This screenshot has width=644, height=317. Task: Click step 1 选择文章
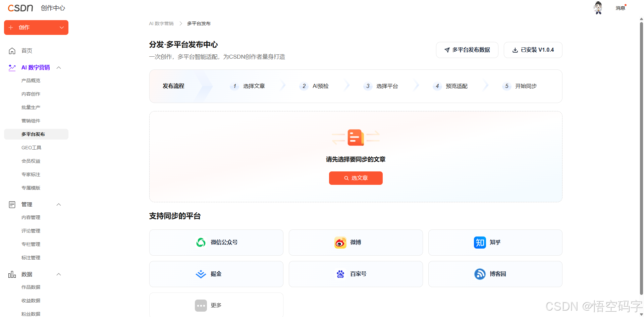pos(248,86)
